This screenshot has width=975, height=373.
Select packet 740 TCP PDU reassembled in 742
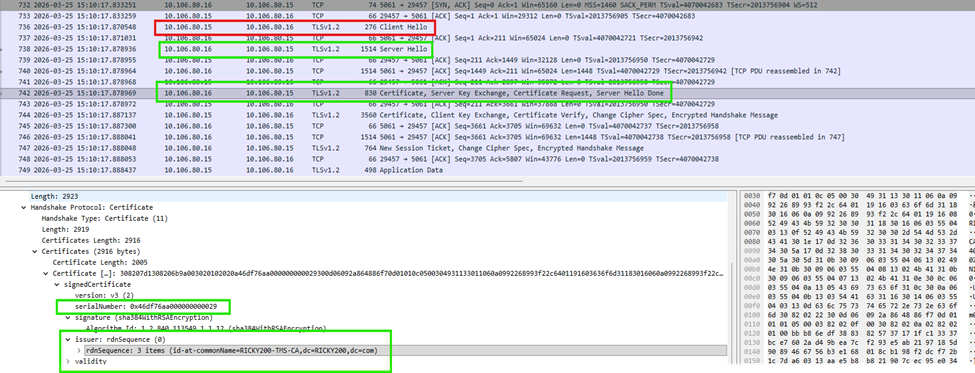coord(488,71)
